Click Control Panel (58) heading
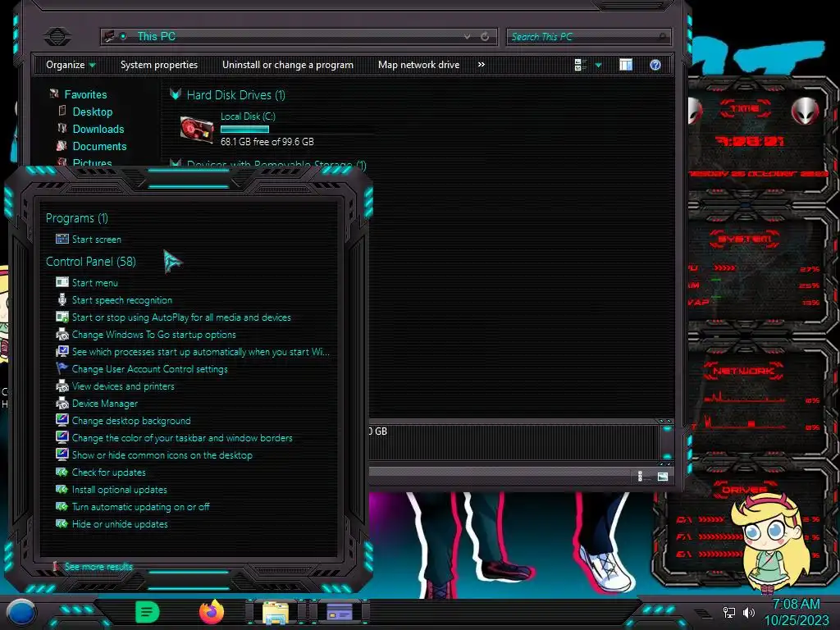The height and width of the screenshot is (630, 840). coord(90,262)
